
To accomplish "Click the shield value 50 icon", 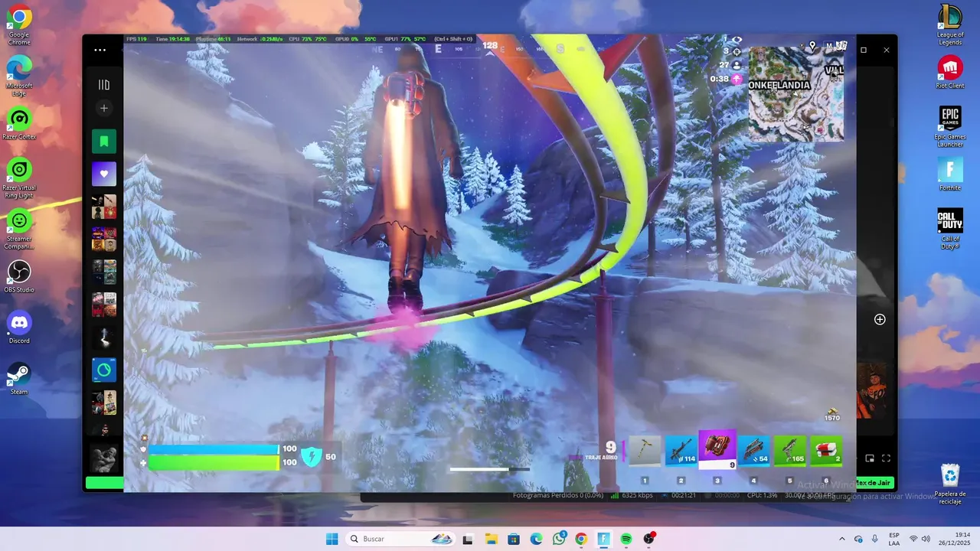I will (311, 457).
